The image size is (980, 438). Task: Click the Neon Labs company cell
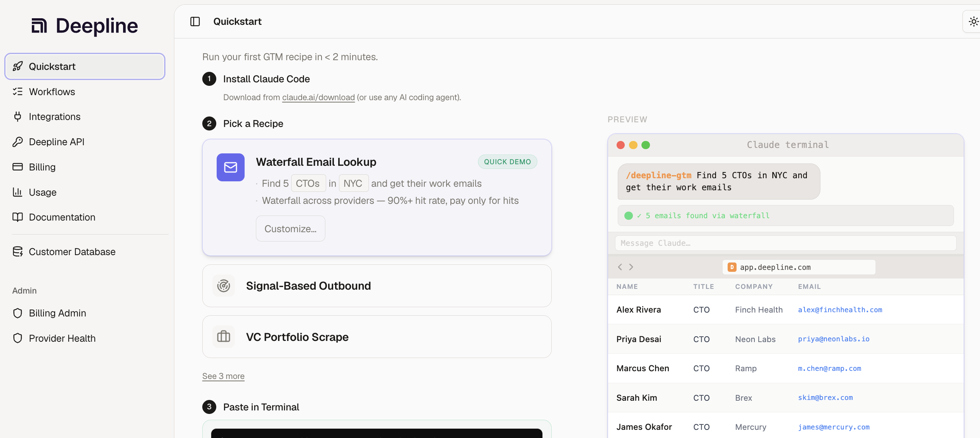[755, 339]
